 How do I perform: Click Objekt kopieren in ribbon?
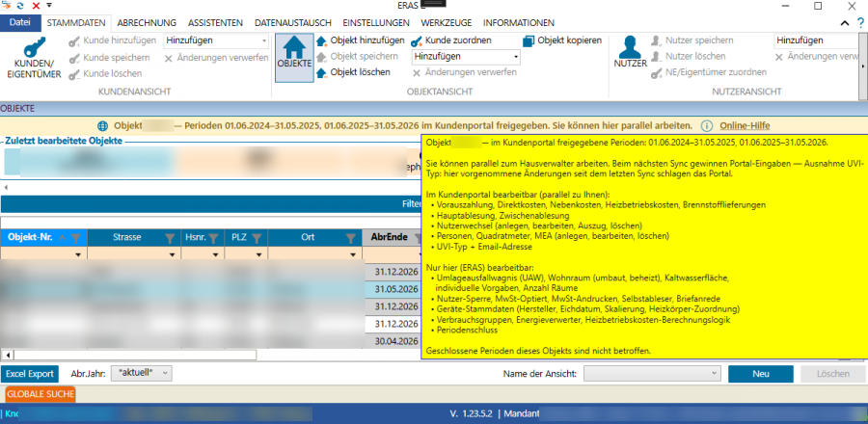(562, 40)
